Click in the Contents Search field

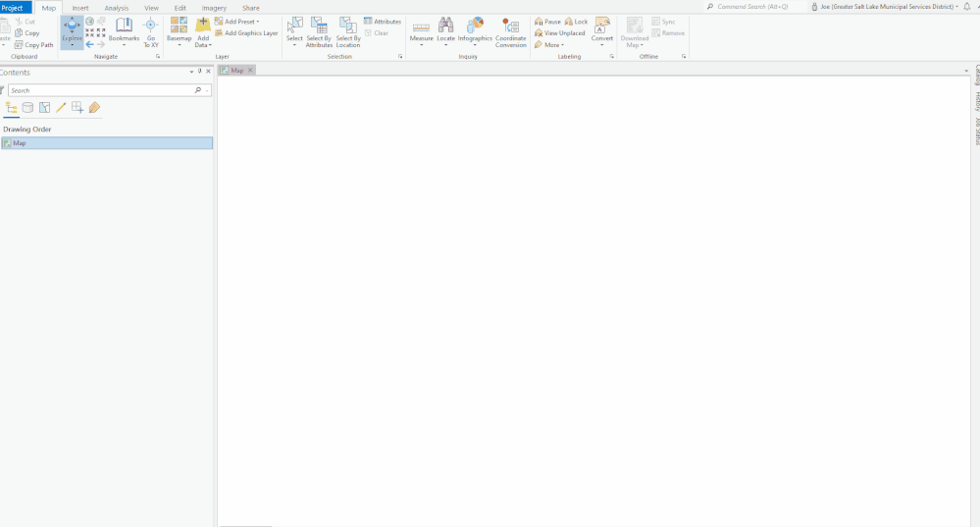point(101,90)
